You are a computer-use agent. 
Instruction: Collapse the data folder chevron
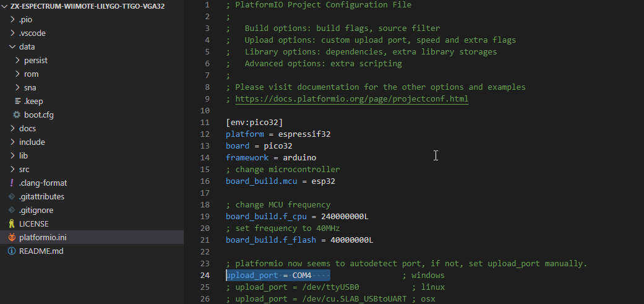(x=12, y=47)
